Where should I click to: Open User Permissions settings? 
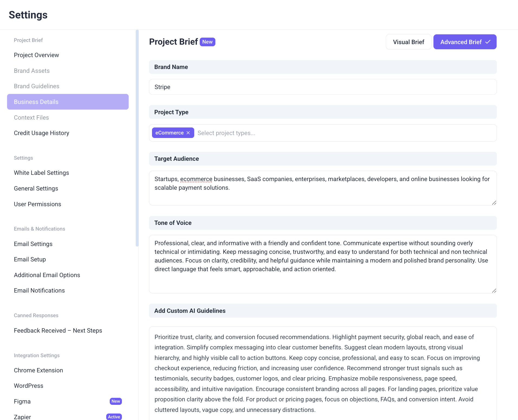click(x=37, y=204)
